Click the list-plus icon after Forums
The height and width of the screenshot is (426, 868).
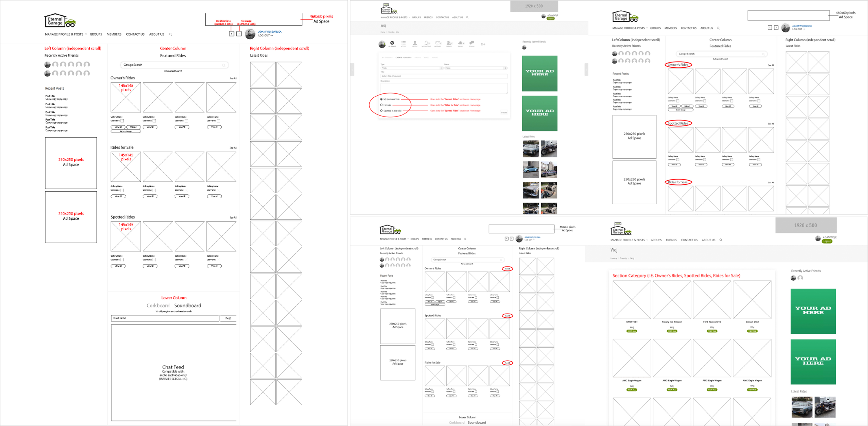pos(483,44)
